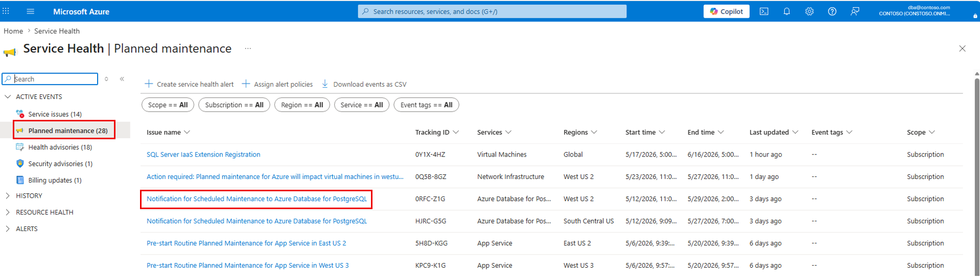Image resolution: width=980 pixels, height=279 pixels.
Task: Click the sort arrows icon next to search
Action: point(106,79)
